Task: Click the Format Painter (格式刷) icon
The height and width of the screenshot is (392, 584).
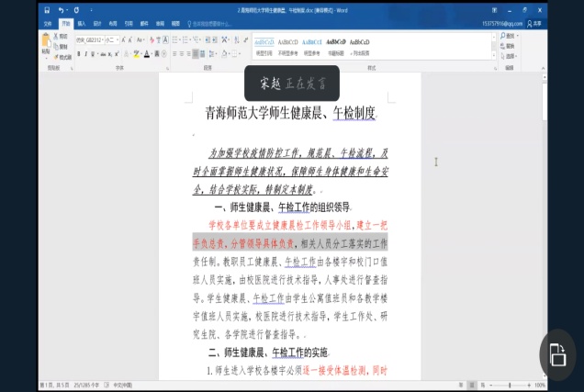Action: tap(63, 56)
